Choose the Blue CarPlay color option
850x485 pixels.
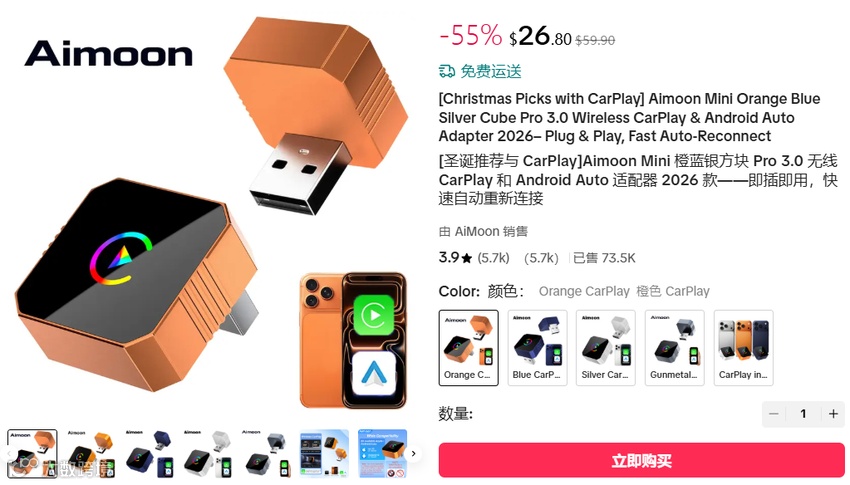click(537, 347)
